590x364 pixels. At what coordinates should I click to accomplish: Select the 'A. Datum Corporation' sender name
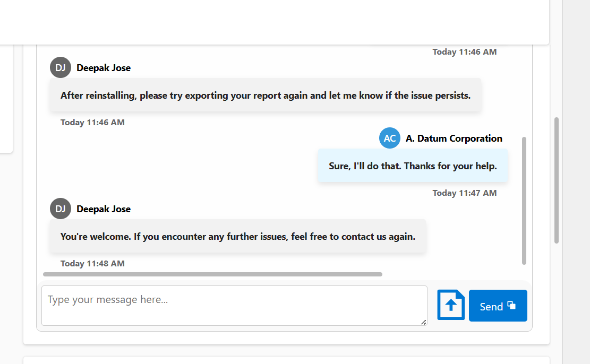point(454,138)
